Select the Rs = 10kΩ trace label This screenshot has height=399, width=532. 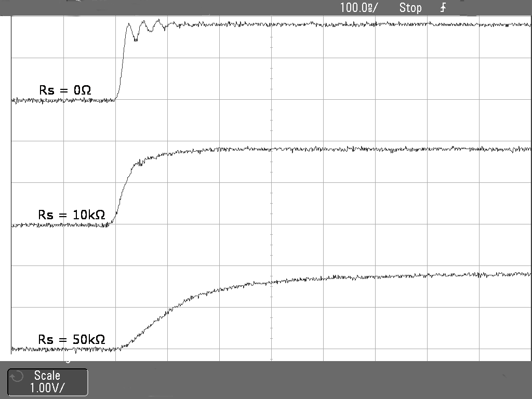click(x=72, y=215)
